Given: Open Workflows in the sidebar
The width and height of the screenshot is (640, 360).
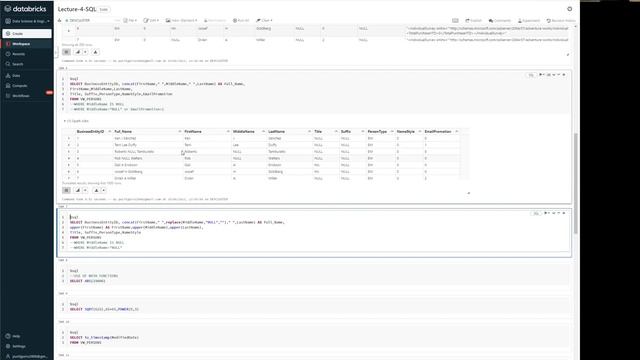Looking at the screenshot, I should coord(20,96).
